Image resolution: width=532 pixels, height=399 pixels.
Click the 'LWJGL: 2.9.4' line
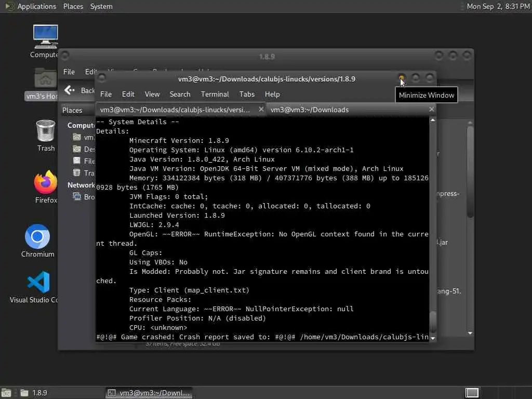click(x=154, y=224)
